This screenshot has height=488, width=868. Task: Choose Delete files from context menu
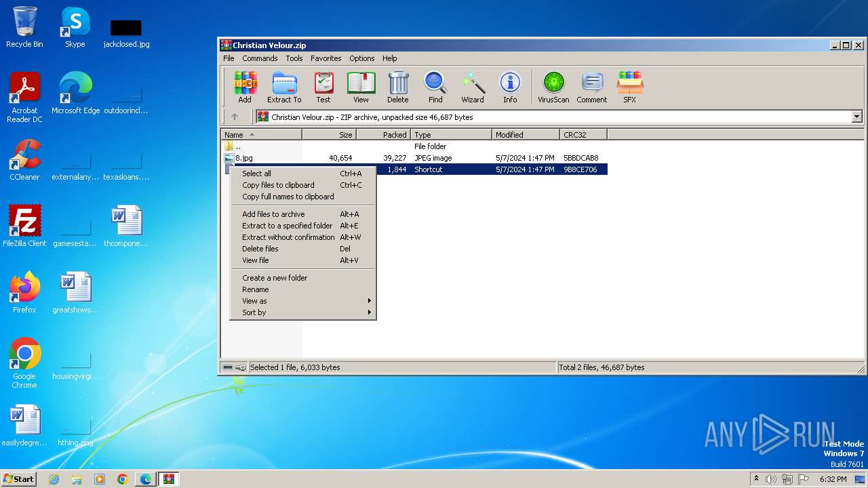click(303, 249)
